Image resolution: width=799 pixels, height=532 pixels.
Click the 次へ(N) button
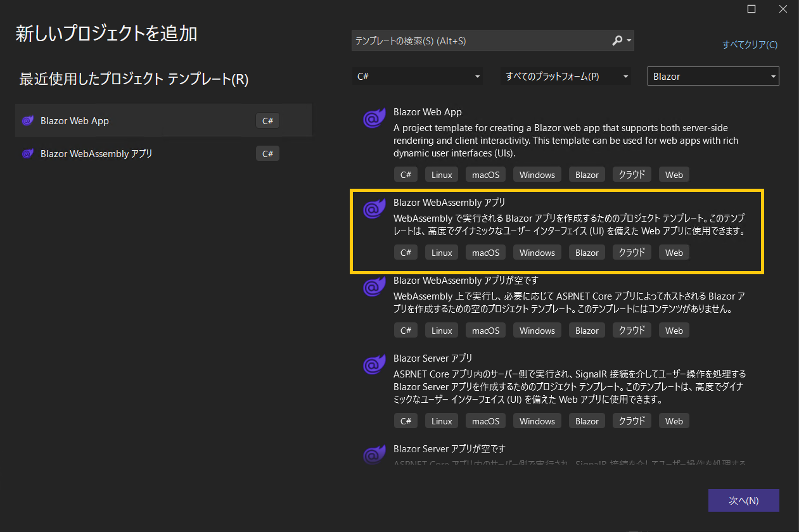click(x=744, y=500)
